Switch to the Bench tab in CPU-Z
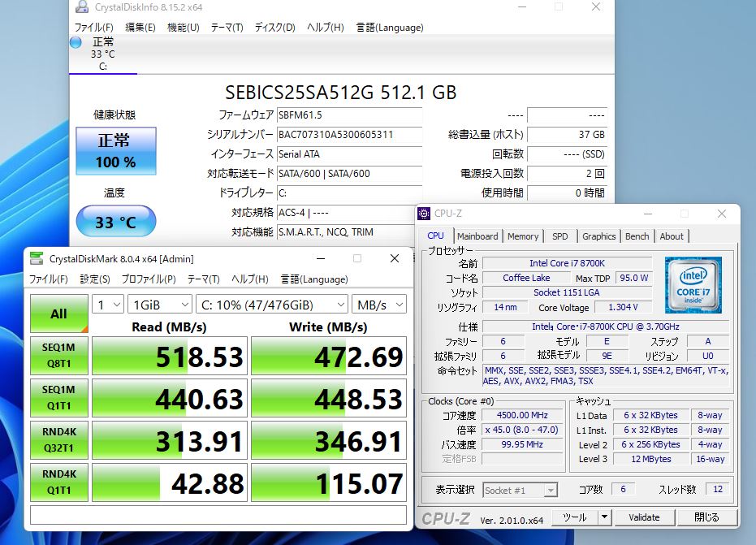 pyautogui.click(x=637, y=236)
